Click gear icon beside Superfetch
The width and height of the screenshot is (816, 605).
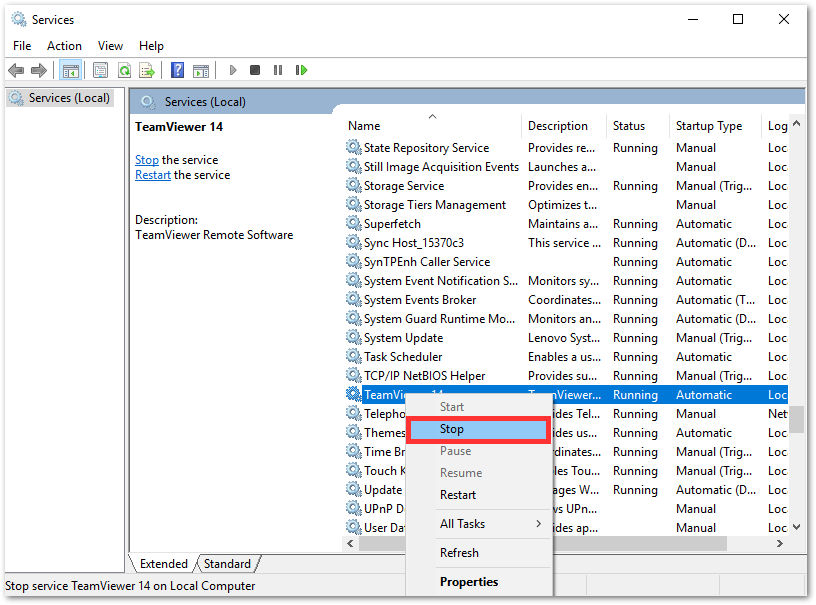pos(354,223)
